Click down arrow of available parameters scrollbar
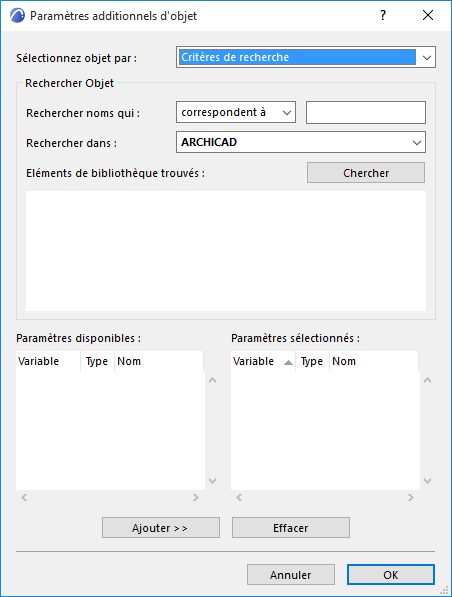 (212, 480)
